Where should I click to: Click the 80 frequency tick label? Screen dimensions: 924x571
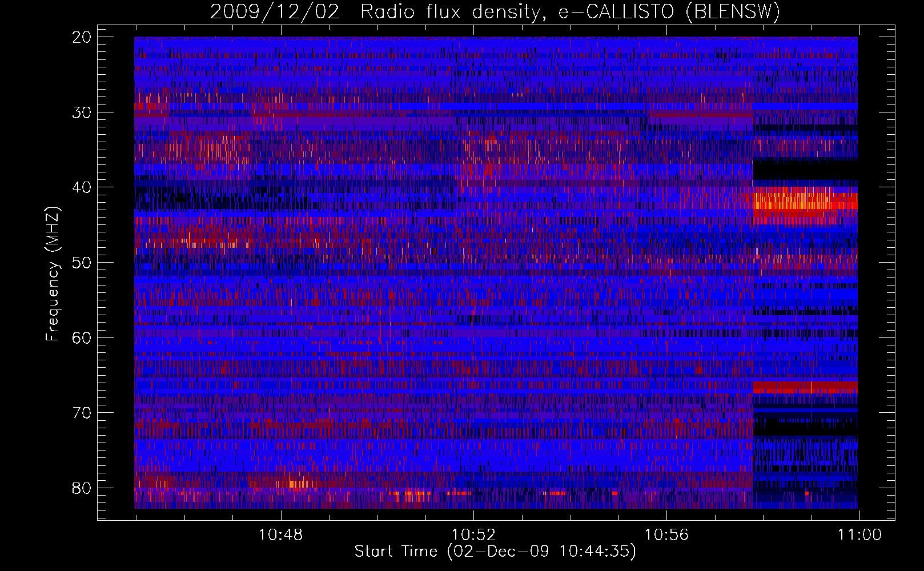[x=82, y=488]
